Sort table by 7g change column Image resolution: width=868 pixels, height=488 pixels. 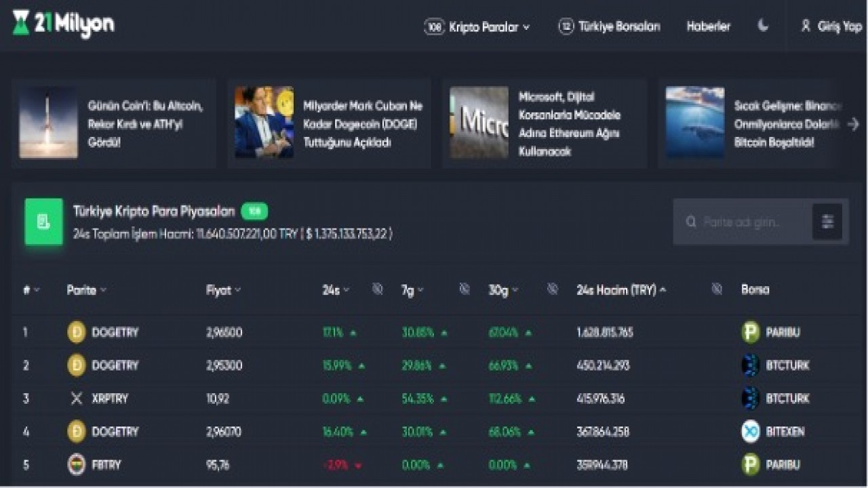[412, 289]
